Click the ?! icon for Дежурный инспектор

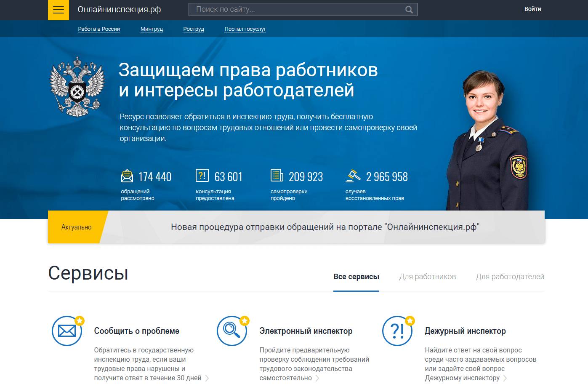click(397, 331)
